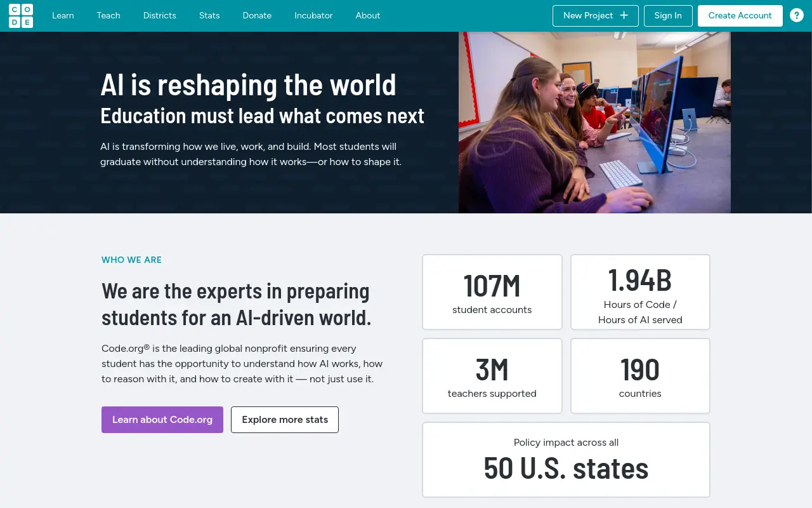This screenshot has height=508, width=812.
Task: Select Donate in the navigation bar
Action: (x=257, y=15)
